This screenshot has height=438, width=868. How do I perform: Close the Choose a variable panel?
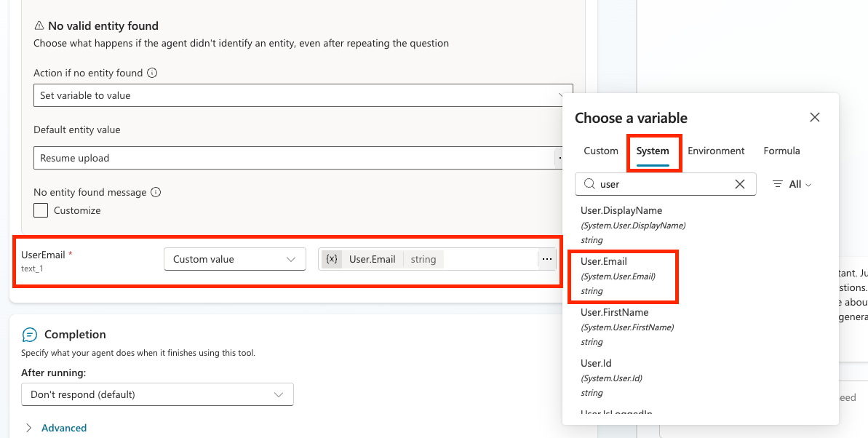tap(814, 117)
